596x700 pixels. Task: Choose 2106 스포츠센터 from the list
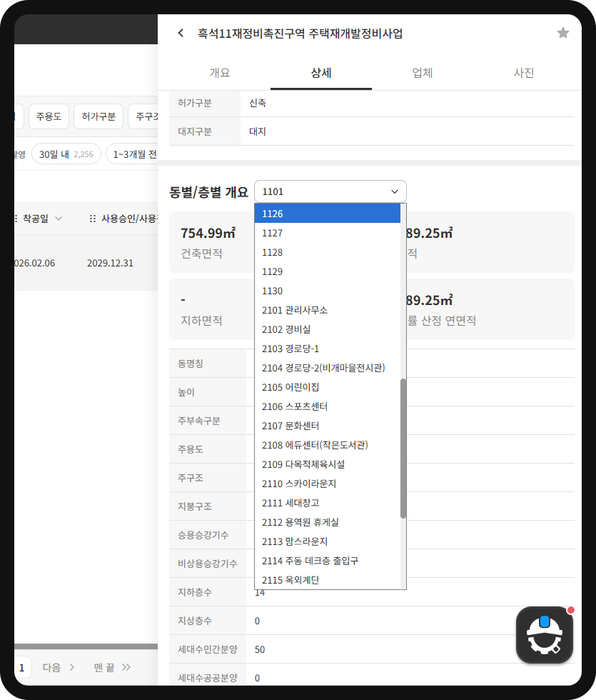[328, 406]
